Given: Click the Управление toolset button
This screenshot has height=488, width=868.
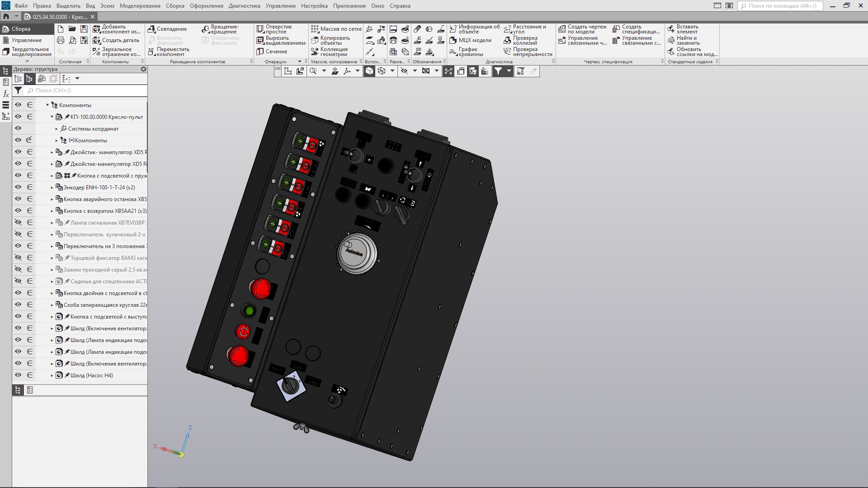Looking at the screenshot, I should tap(26, 40).
